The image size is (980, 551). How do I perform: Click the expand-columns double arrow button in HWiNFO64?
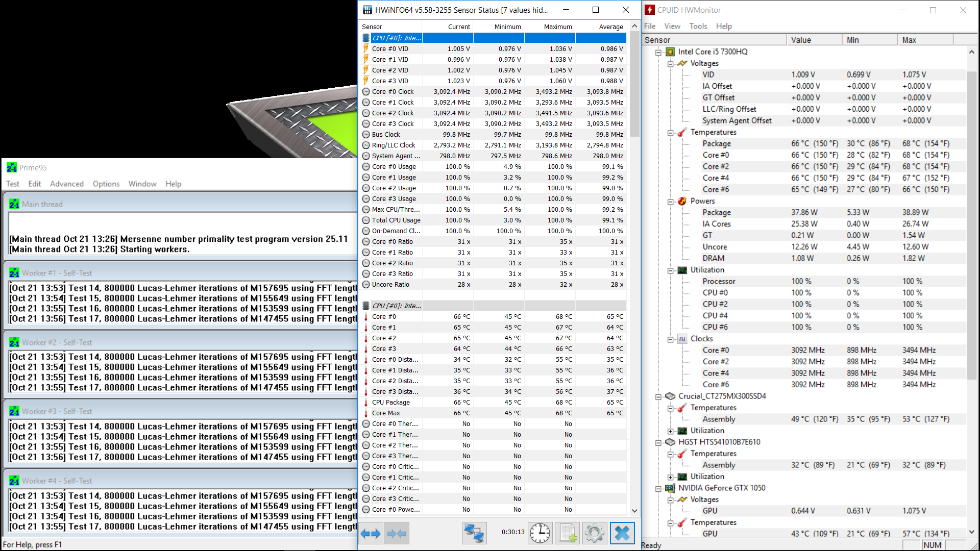(x=371, y=534)
